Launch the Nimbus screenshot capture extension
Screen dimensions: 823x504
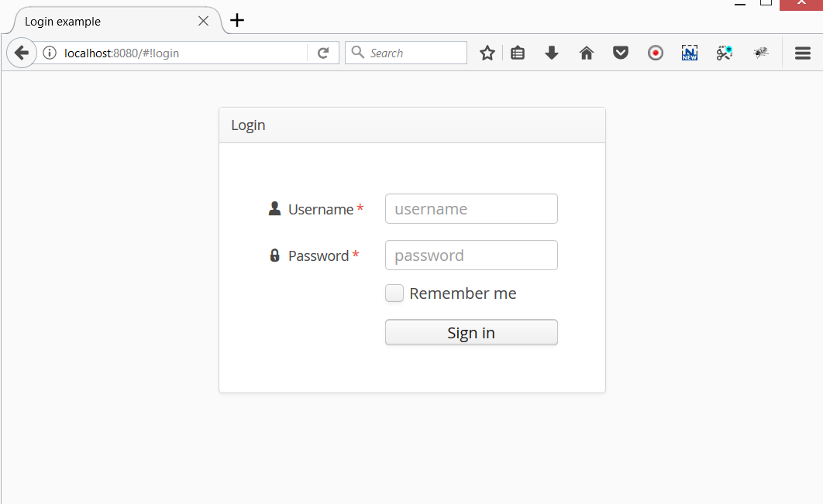point(725,53)
